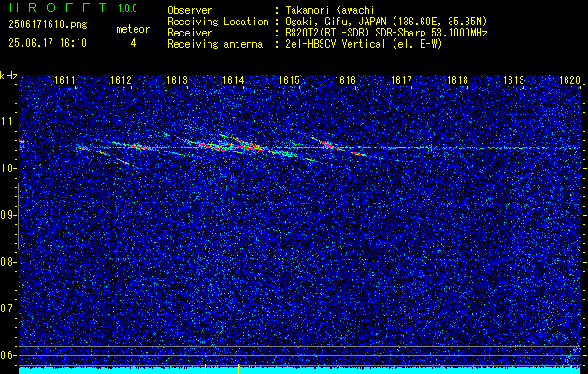The image size is (588, 374).
Task: Click the 1612 time tick label
Action: [x=121, y=80]
